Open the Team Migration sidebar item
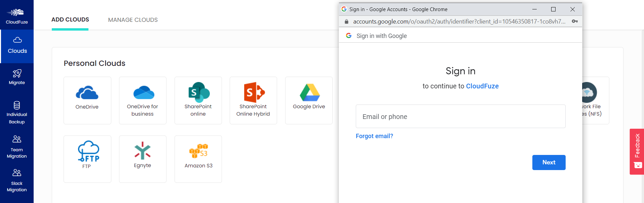 [x=17, y=147]
